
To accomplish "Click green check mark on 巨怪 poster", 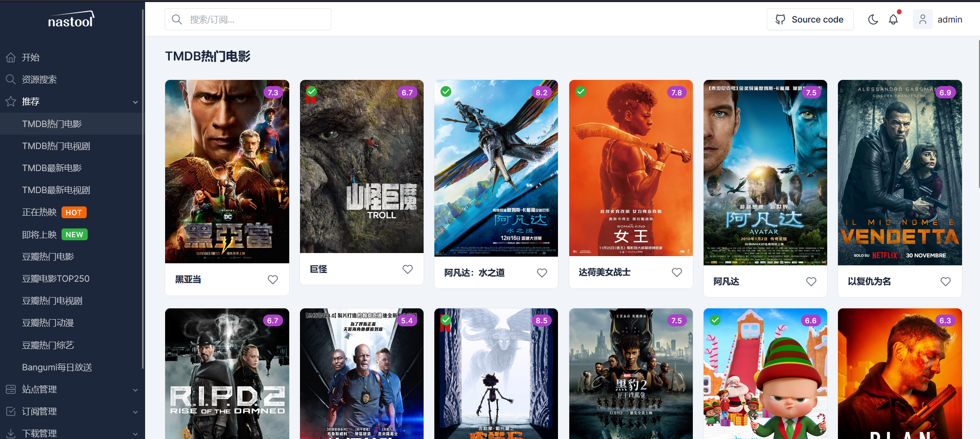I will click(311, 92).
